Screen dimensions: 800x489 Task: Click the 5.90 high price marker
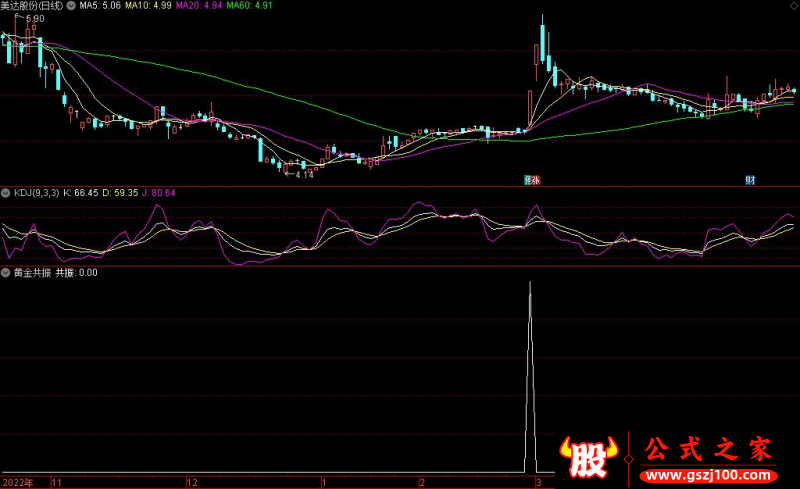coord(34,19)
